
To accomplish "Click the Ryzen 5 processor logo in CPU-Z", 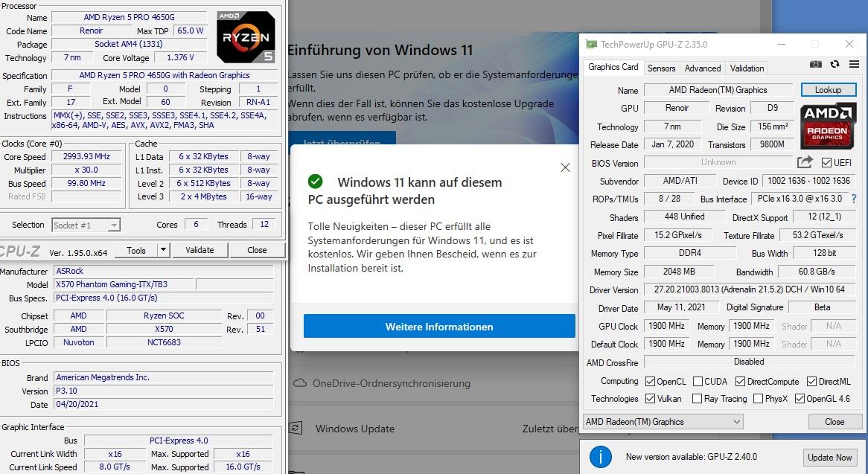I will 246,37.
